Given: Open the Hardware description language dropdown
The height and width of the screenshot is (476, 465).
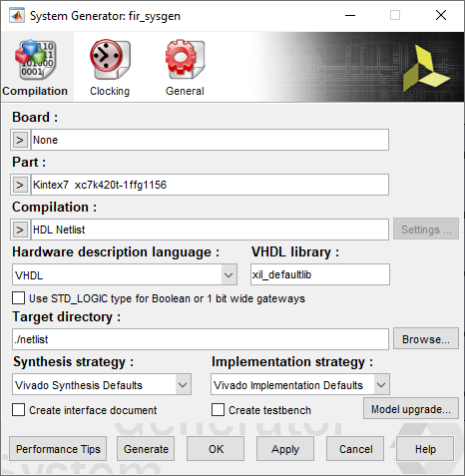Looking at the screenshot, I should click(125, 274).
